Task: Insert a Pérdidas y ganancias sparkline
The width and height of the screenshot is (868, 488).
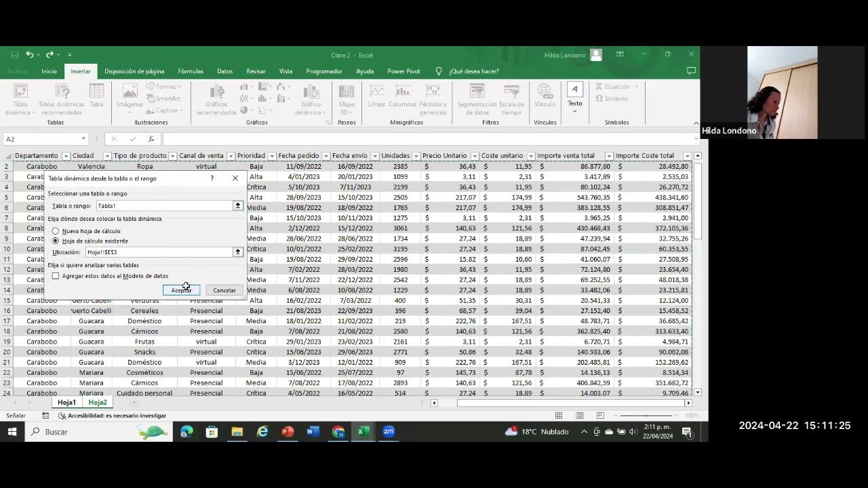Action: pyautogui.click(x=433, y=100)
